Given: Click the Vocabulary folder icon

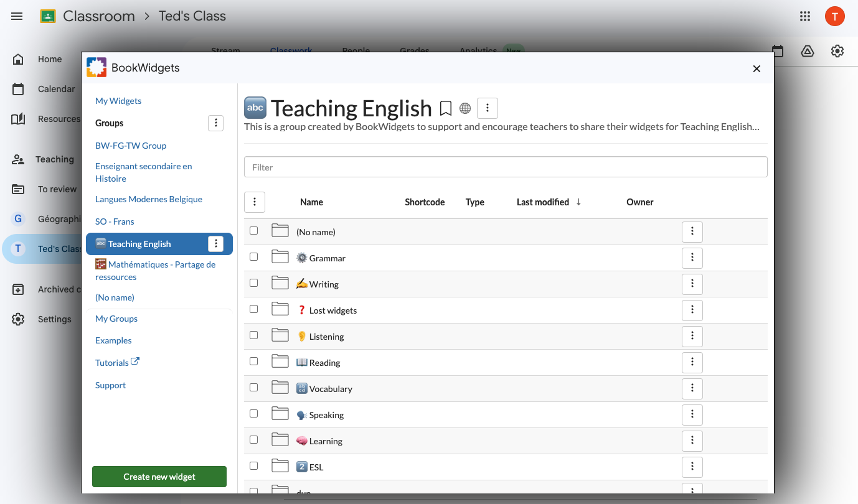Looking at the screenshot, I should click(x=280, y=388).
